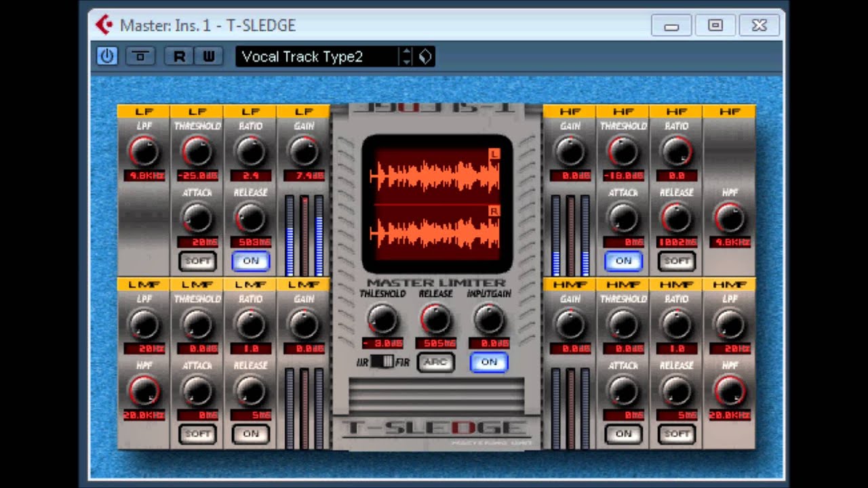Screen dimensions: 868x488
Task: Click the Master Limiter Threshold value -3.0dB
Action: [x=382, y=343]
